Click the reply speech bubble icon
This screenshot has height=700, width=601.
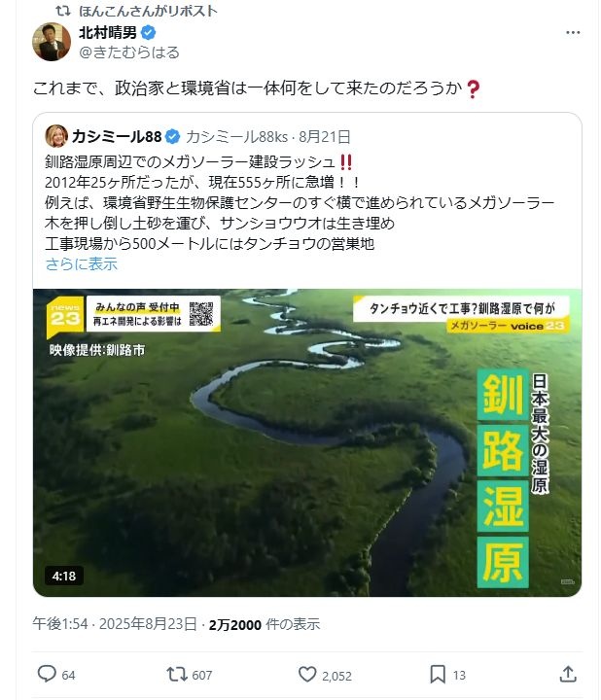click(x=47, y=674)
